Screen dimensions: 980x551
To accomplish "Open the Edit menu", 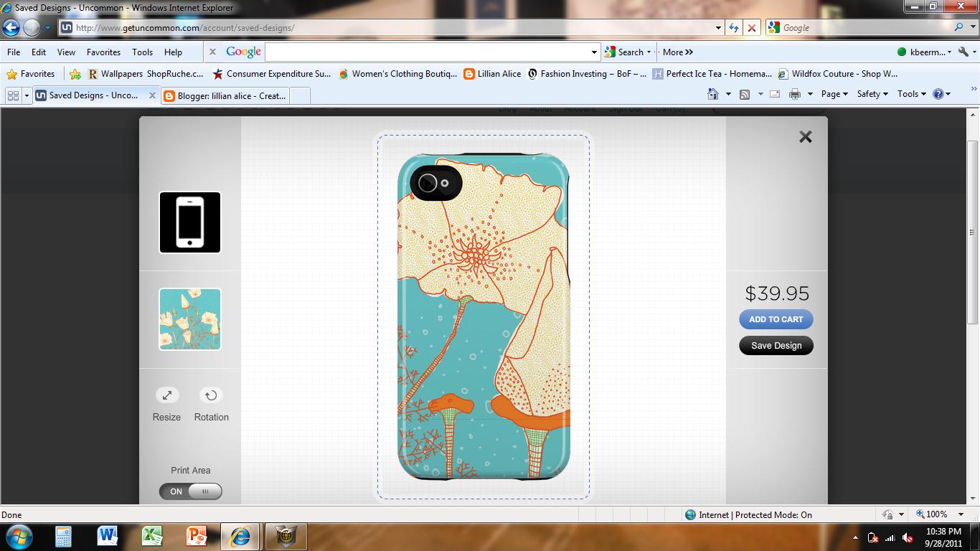I will [x=39, y=52].
